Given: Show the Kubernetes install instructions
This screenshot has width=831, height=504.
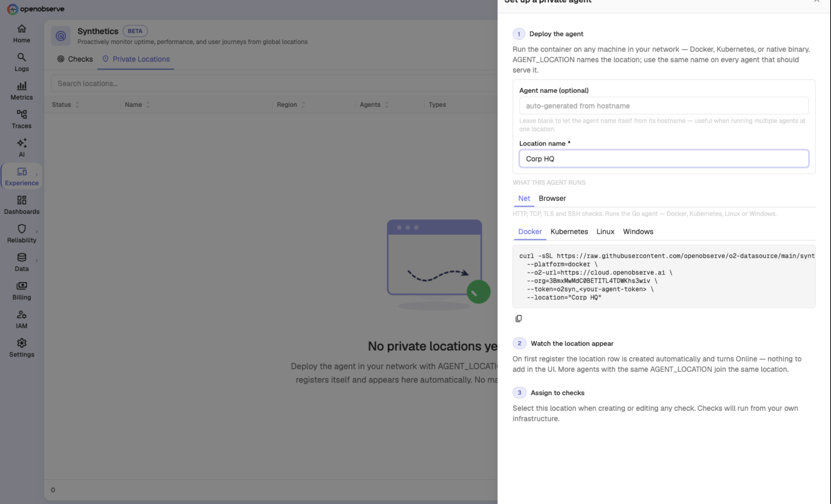Looking at the screenshot, I should [569, 231].
